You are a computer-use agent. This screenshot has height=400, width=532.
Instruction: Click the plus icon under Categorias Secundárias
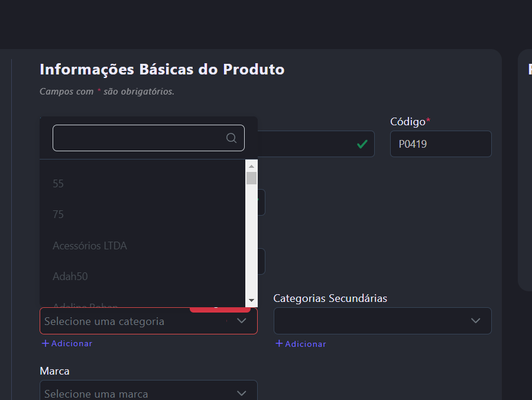tap(280, 344)
